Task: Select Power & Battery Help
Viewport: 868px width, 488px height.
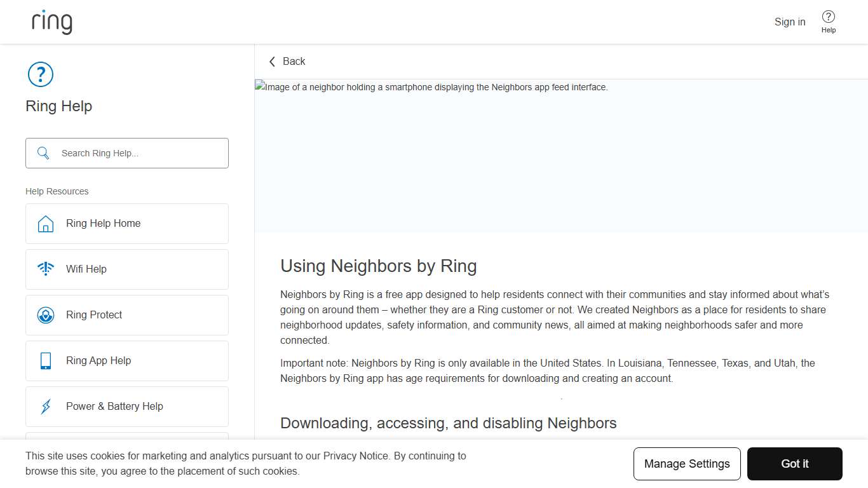Action: [x=114, y=406]
